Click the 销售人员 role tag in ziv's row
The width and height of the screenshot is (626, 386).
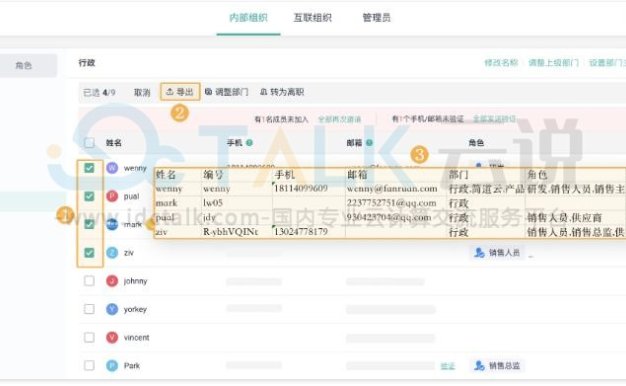tap(497, 253)
